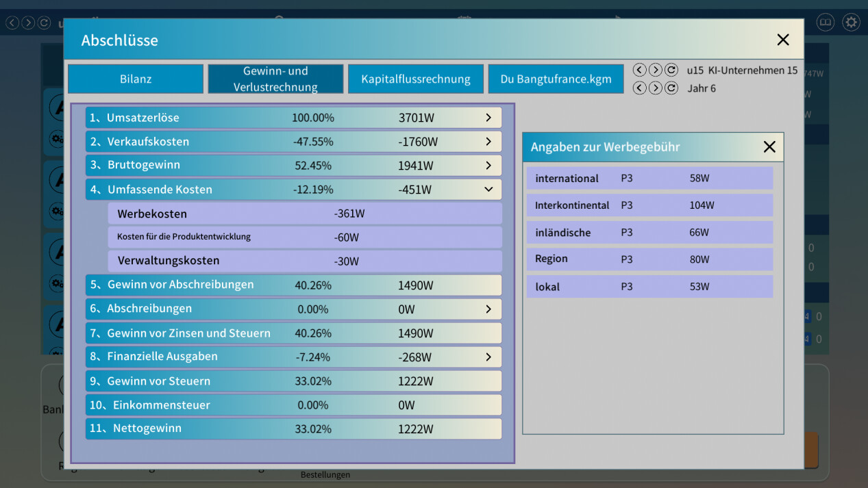This screenshot has height=488, width=868.
Task: Go to previous year beside Jahr 6
Action: pos(639,88)
